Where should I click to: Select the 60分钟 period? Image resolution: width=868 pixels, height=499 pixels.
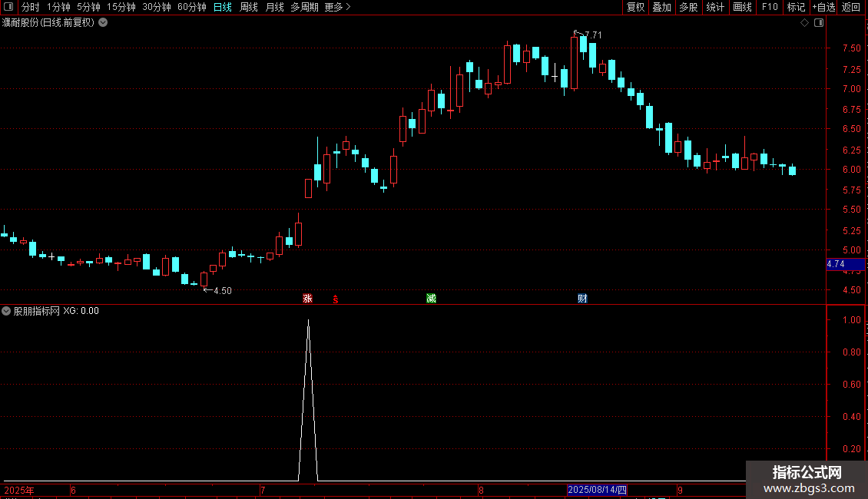click(192, 7)
